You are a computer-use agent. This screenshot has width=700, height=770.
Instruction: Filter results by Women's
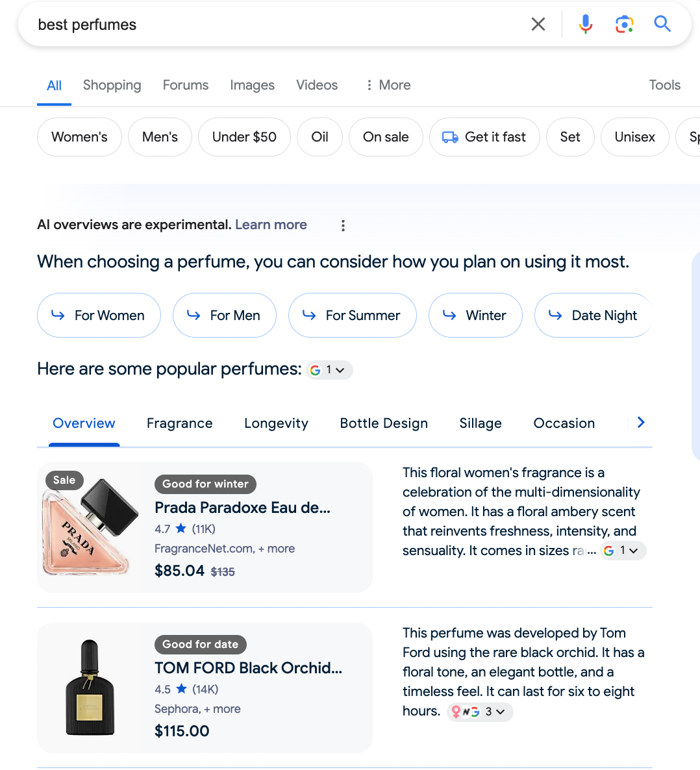79,137
